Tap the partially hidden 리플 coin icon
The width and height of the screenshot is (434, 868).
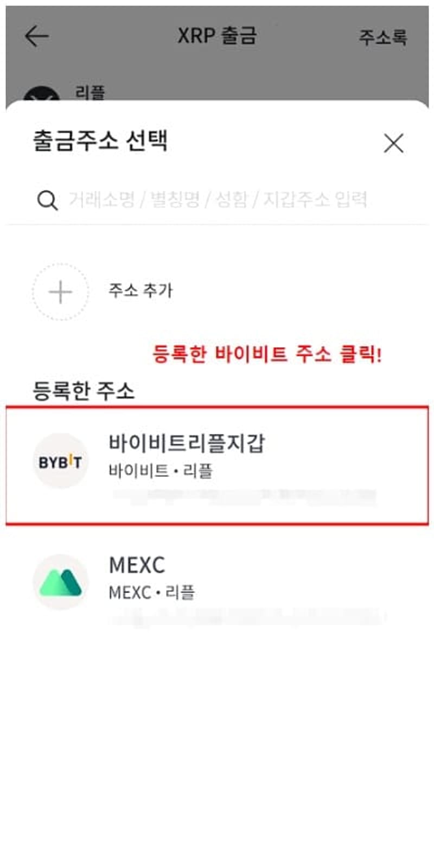(x=42, y=97)
